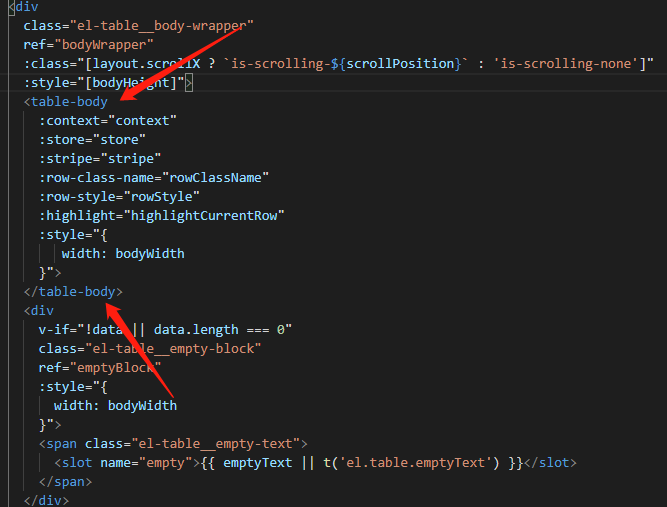This screenshot has width=667, height=507.
Task: Click the :store="store" attribute
Action: click(x=92, y=140)
